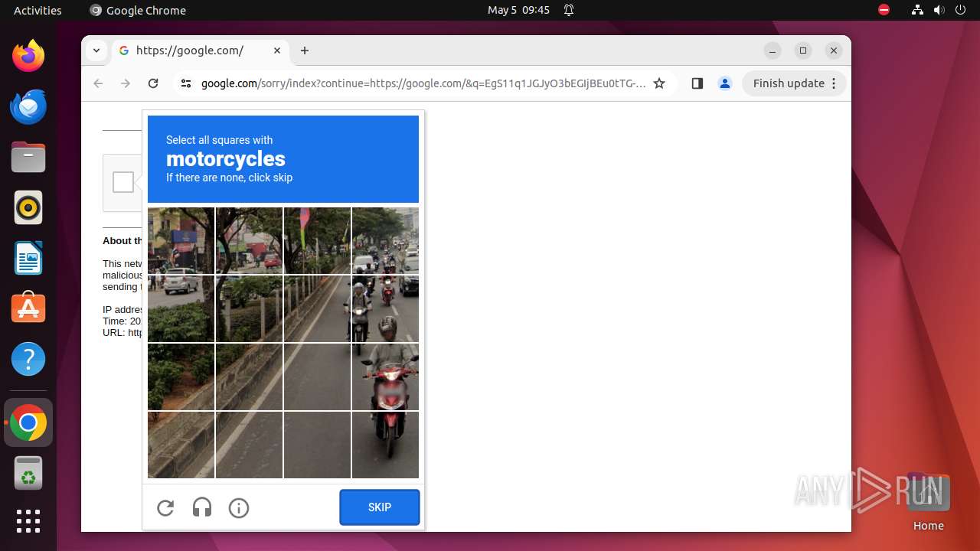
Task: Open captcha help info icon
Action: (239, 507)
